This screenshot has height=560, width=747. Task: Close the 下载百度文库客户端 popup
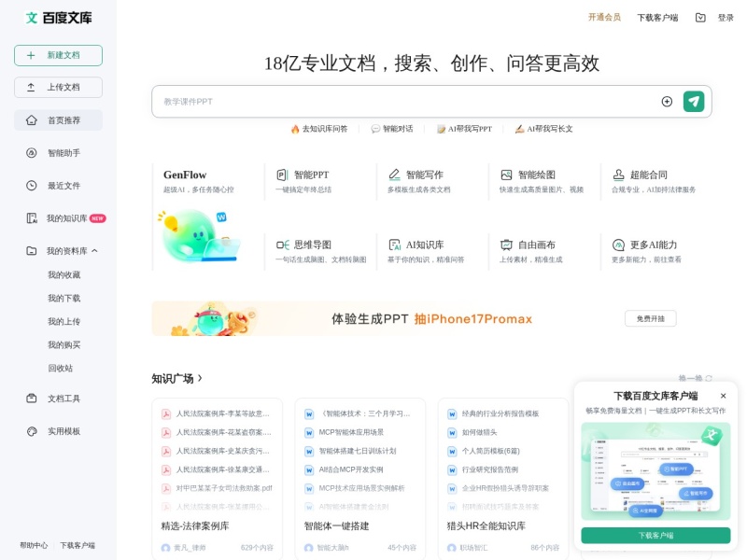pos(723,396)
